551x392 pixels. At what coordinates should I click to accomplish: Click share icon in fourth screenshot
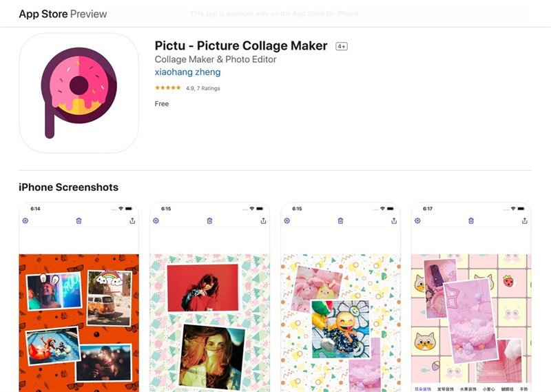[x=525, y=221]
